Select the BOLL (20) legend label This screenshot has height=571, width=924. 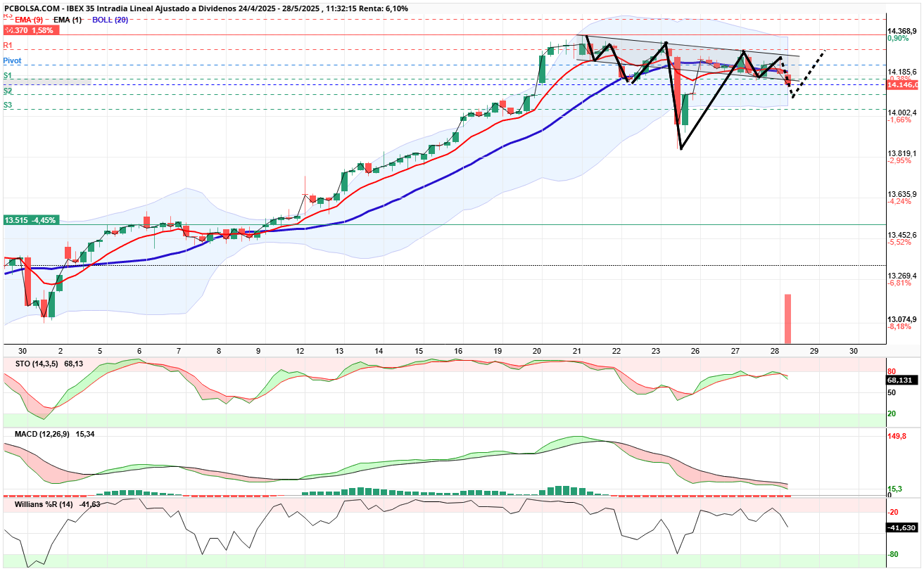[x=110, y=20]
